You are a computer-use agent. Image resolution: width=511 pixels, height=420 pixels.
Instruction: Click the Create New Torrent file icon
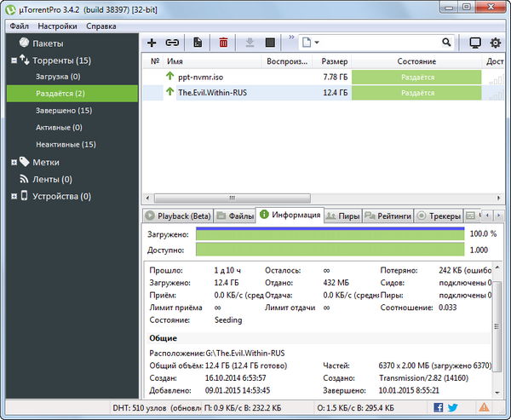[x=198, y=42]
